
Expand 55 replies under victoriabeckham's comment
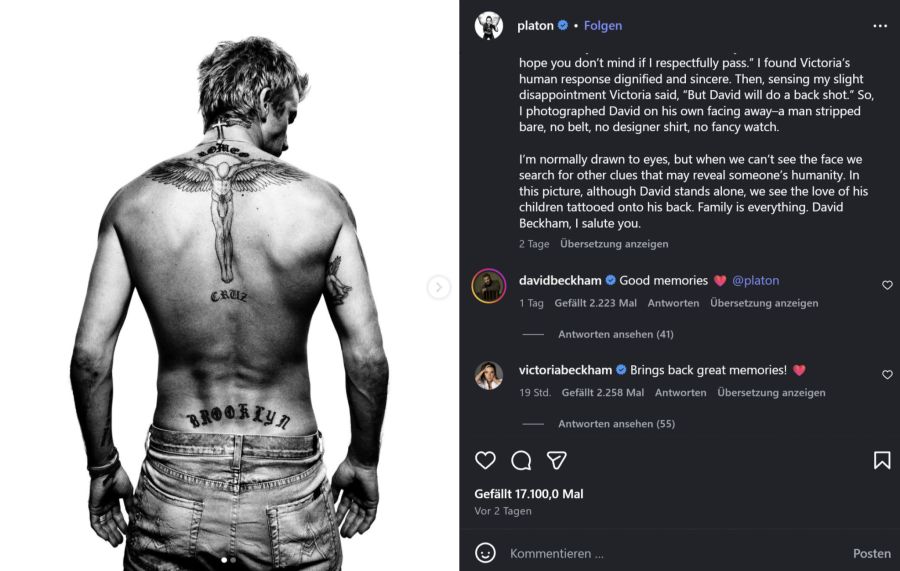pos(615,424)
